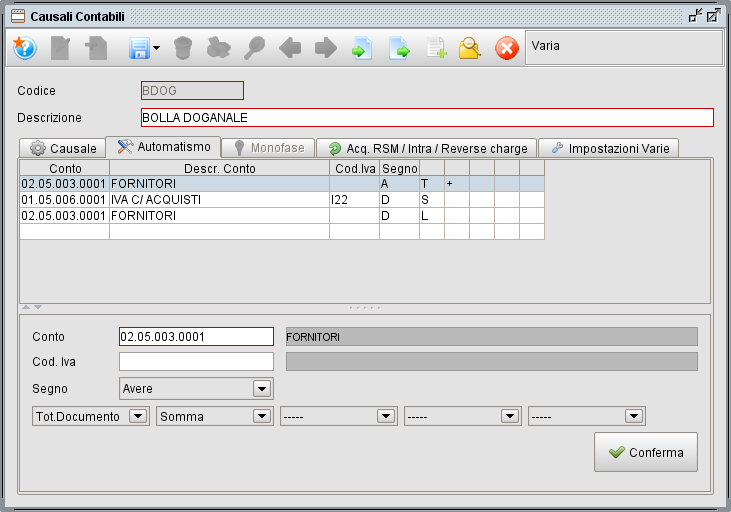This screenshot has width=731, height=512.
Task: Click the I22 Cod.Iva cell
Action: [354, 200]
